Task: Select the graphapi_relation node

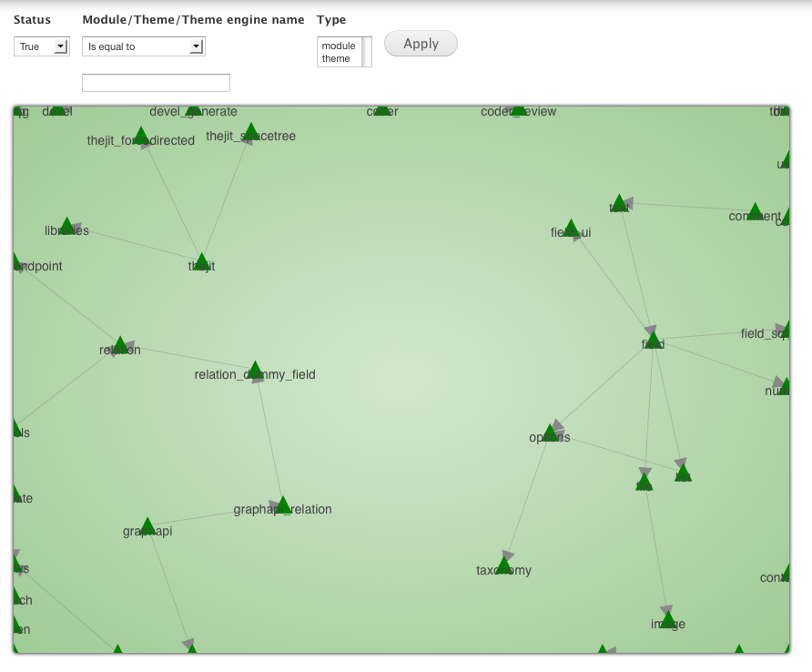Action: [x=283, y=505]
